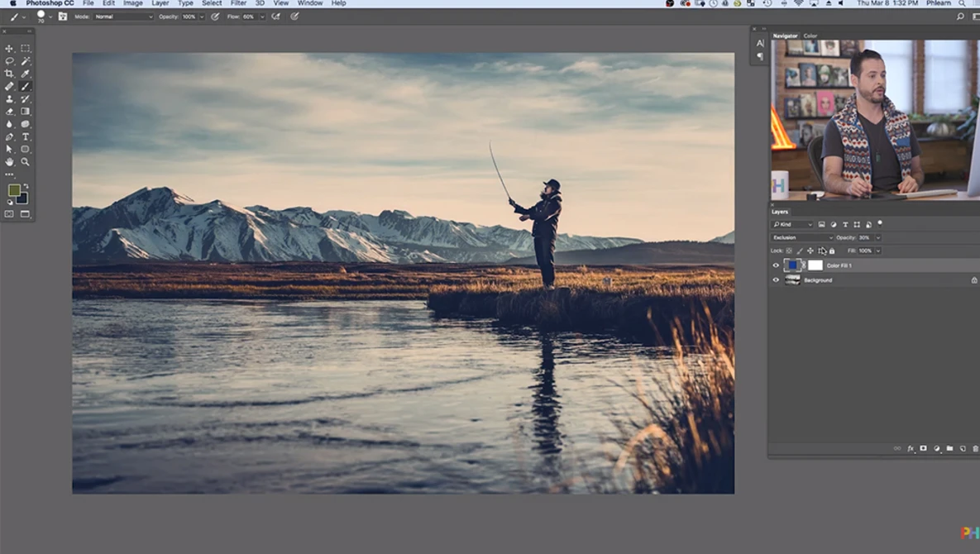Screen dimensions: 980x554
Task: Change the screen mode
Action: tap(25, 214)
